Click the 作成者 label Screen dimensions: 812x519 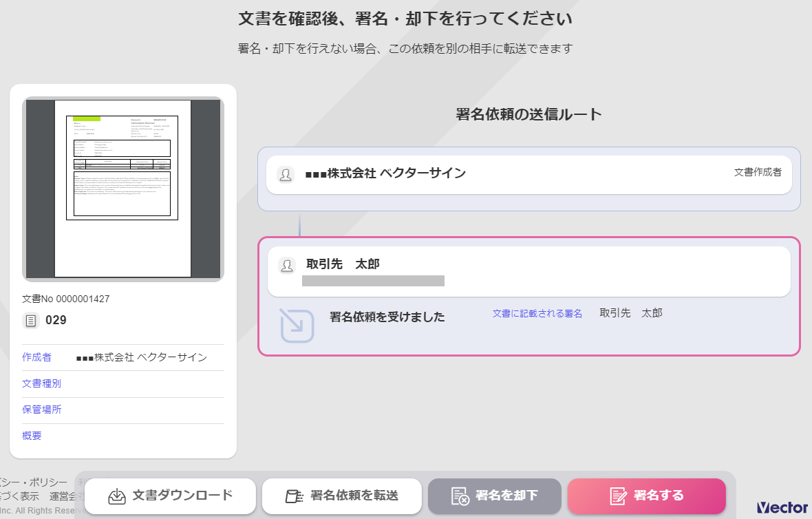pos(36,357)
